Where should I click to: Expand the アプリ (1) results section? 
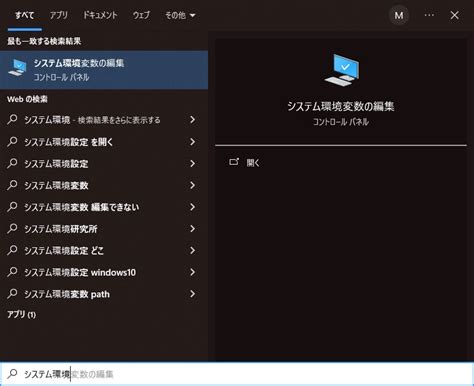click(x=22, y=314)
